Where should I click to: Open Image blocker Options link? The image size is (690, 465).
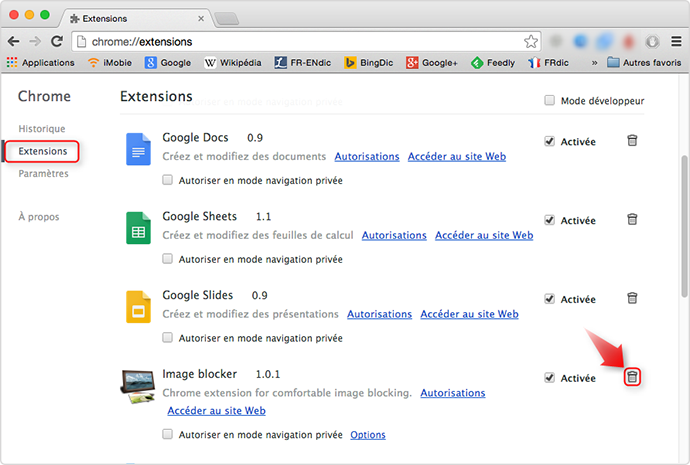tap(368, 435)
